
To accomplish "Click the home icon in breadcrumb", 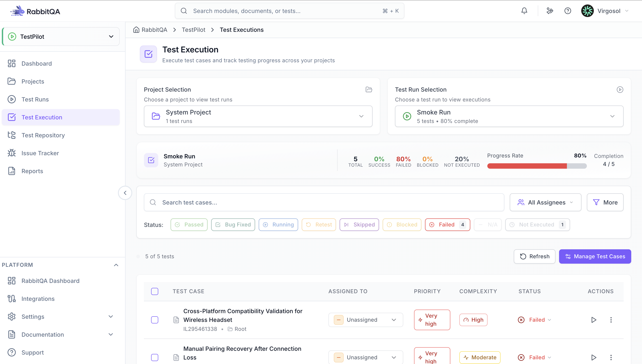I will click(136, 30).
